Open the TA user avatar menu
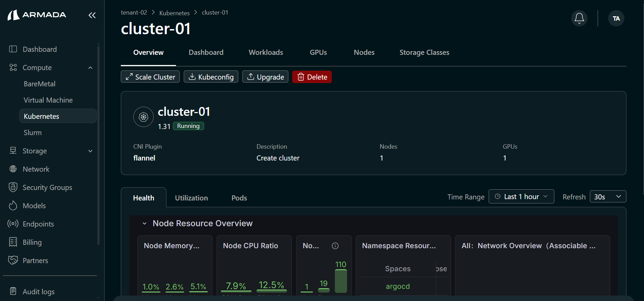 616,18
